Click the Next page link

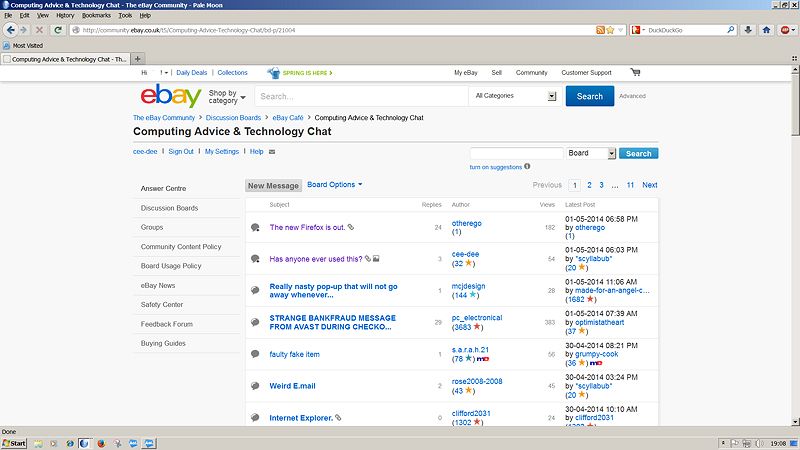coord(649,185)
